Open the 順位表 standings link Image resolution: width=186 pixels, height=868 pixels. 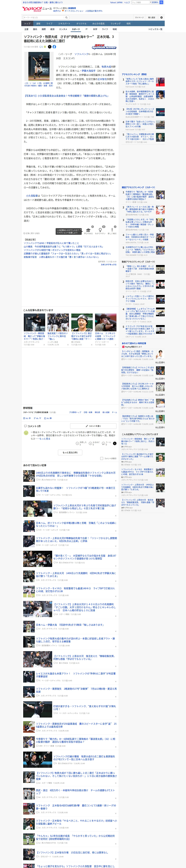coord(97,412)
